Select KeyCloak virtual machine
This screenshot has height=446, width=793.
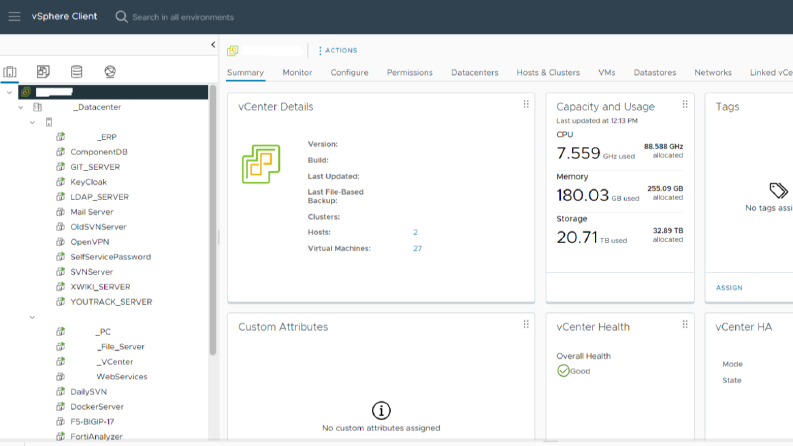coord(89,182)
